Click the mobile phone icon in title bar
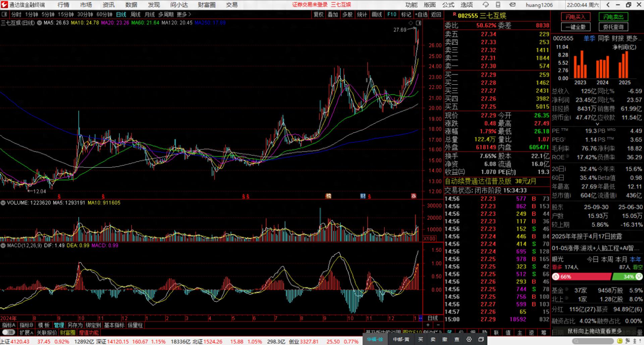Image resolution: width=644 pixels, height=345 pixels. click(x=498, y=5)
